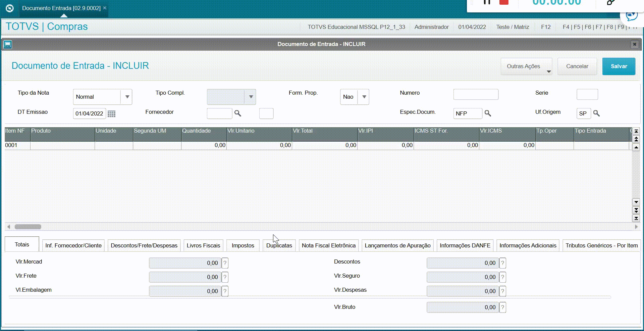Open Uf.Origem search magnifier
644x331 pixels.
(596, 113)
